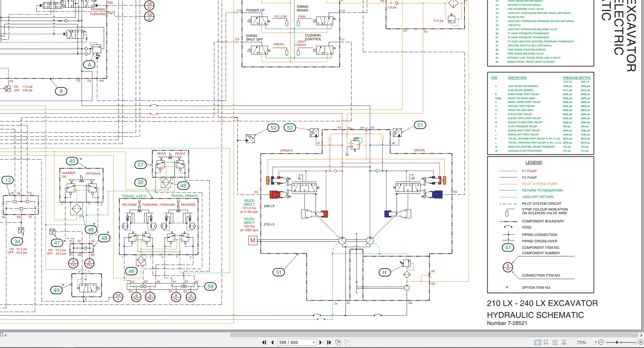Toggle continuous scrolling page layout

[546, 342]
